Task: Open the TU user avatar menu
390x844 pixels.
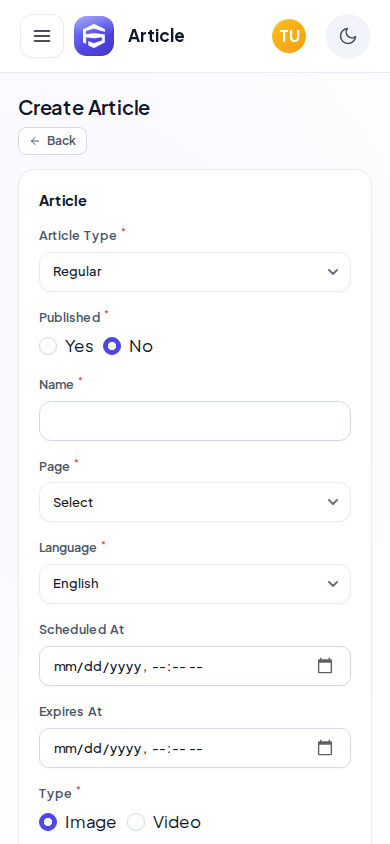Action: [x=289, y=36]
